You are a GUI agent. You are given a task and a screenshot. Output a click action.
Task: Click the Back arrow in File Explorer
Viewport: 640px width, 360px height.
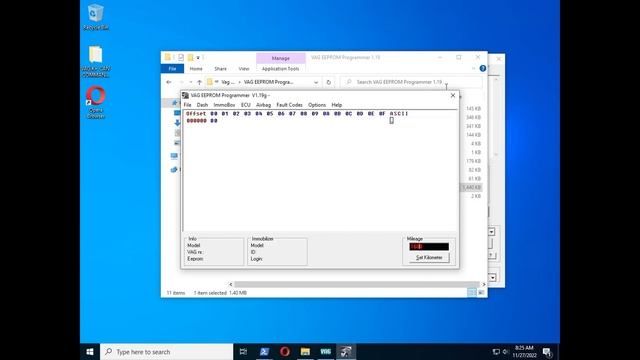(x=169, y=82)
